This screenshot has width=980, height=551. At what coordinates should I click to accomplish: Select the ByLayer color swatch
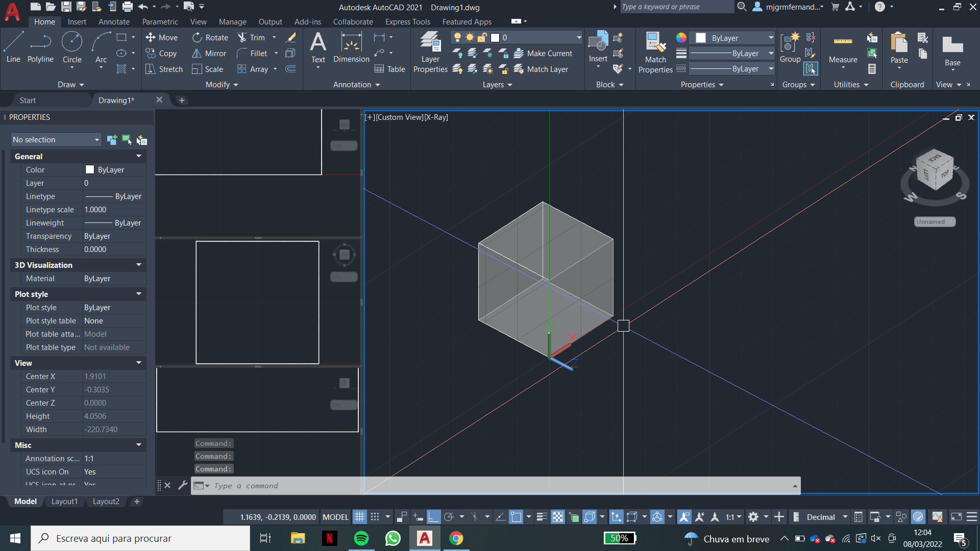(x=89, y=169)
